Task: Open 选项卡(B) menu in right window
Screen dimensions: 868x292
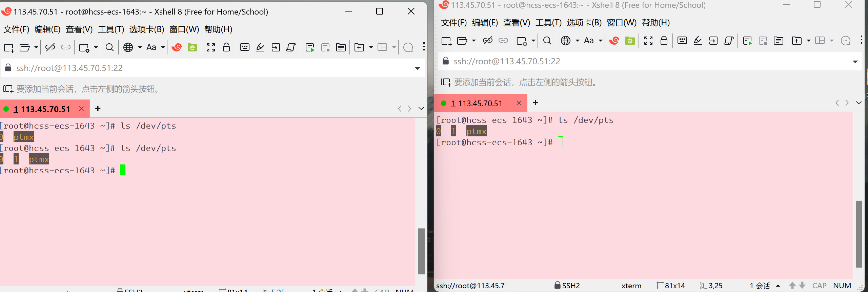Action: coord(584,23)
